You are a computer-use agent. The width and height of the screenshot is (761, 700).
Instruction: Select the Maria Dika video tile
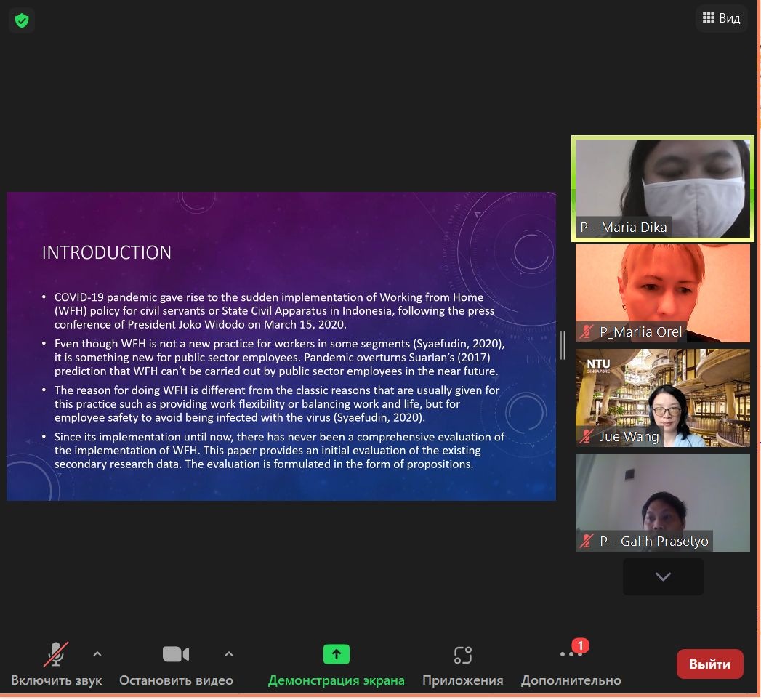tap(662, 188)
